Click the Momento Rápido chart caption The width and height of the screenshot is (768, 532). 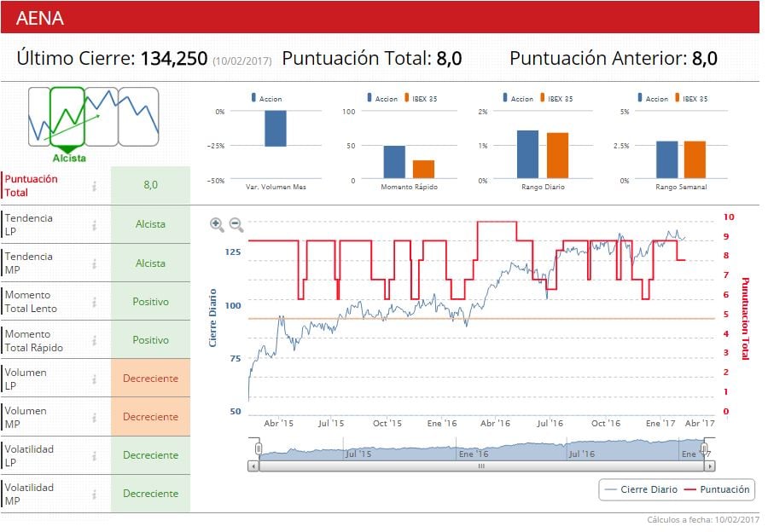pos(409,187)
